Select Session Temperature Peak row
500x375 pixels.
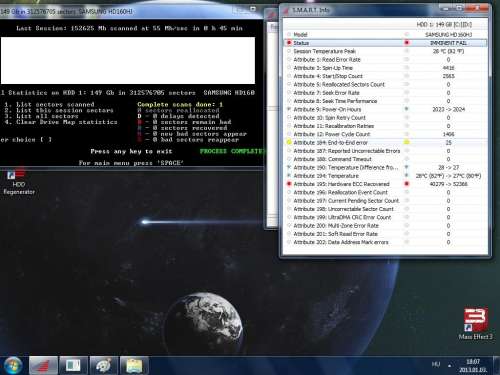(385, 51)
